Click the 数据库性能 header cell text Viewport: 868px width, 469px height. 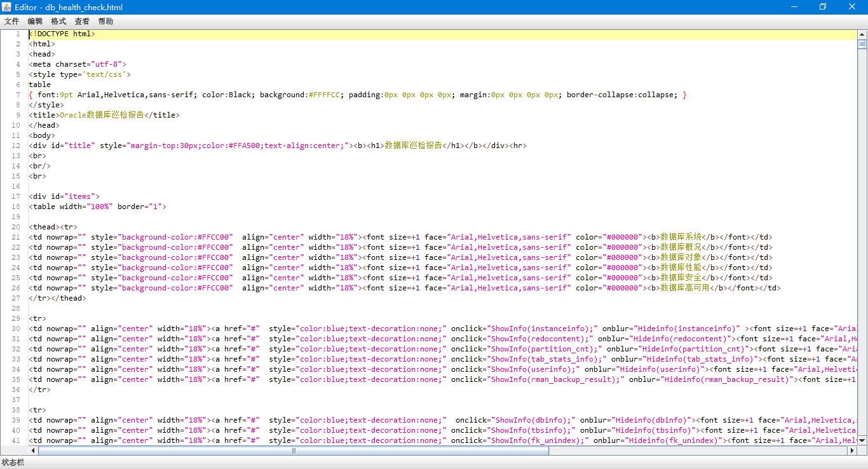click(681, 268)
